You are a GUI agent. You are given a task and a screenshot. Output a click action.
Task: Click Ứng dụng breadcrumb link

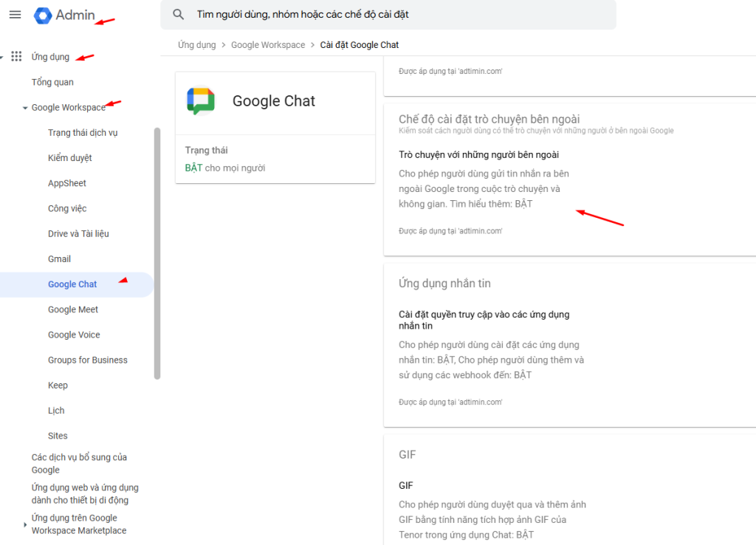click(196, 45)
